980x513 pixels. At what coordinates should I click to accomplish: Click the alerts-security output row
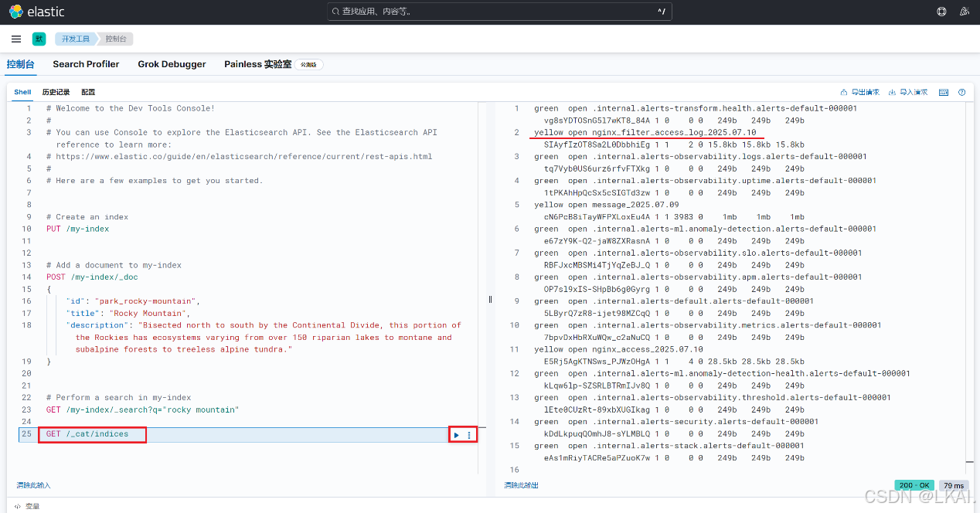click(x=676, y=422)
